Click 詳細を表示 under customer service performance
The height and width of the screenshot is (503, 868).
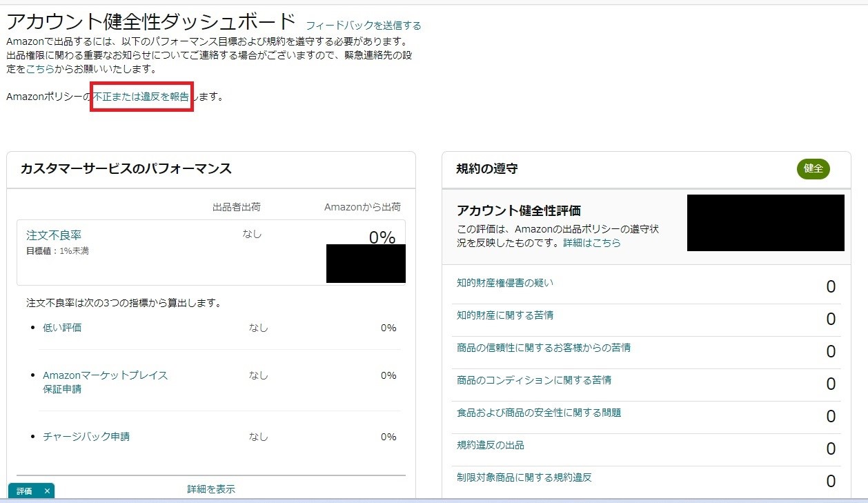click(212, 489)
